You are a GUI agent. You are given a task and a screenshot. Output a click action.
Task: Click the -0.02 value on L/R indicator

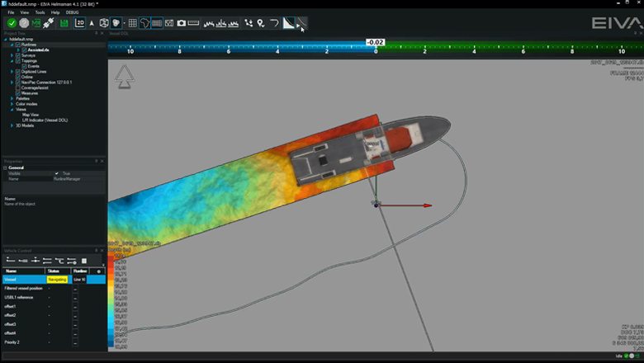pos(375,42)
